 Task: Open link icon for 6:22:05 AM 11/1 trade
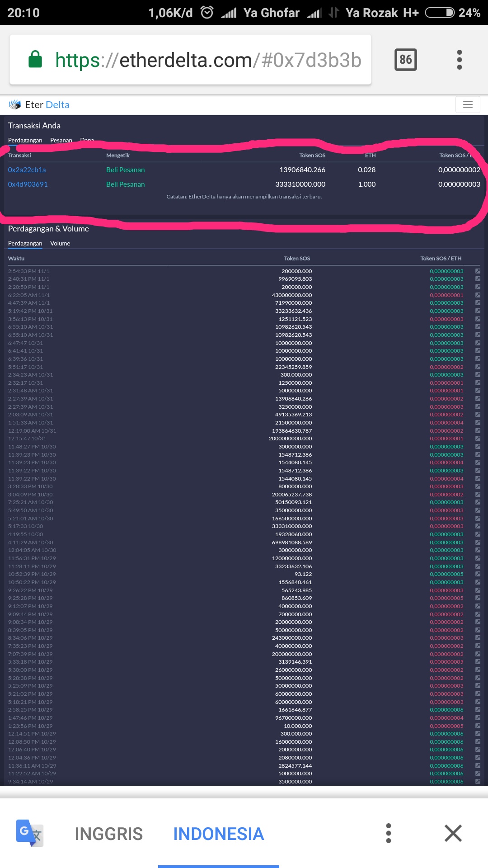coord(478,295)
